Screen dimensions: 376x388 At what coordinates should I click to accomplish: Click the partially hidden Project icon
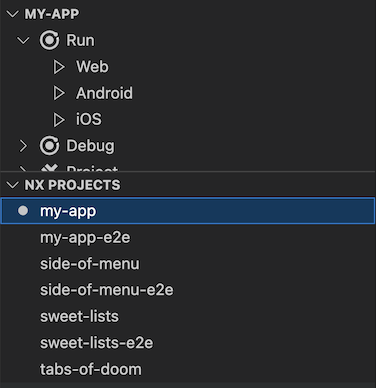pyautogui.click(x=49, y=168)
